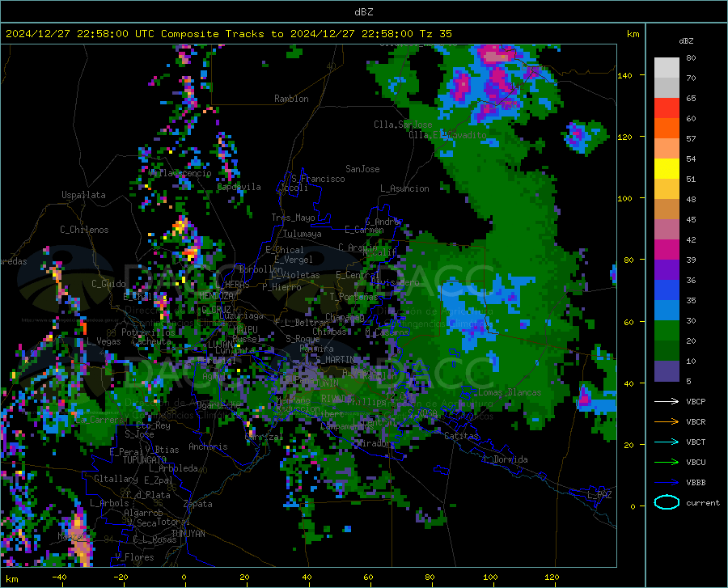Click the 0 km horizontal axis tick

(x=184, y=577)
